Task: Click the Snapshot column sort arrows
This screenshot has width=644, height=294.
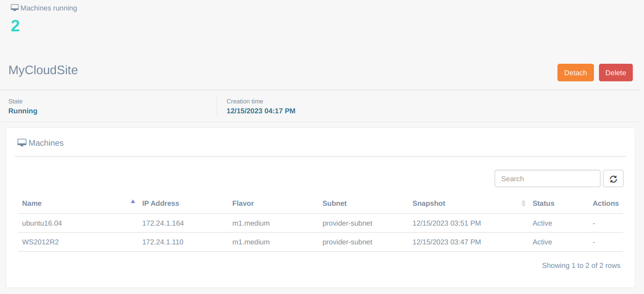Action: [x=523, y=203]
